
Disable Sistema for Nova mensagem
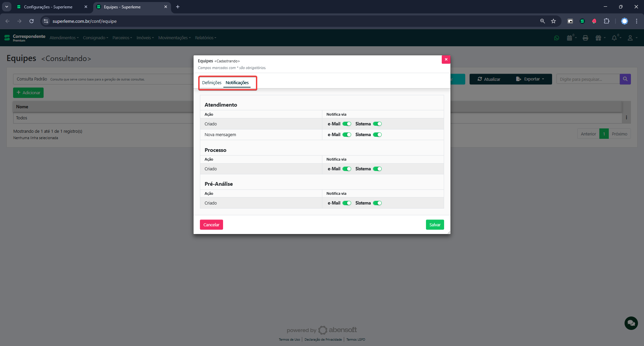(x=377, y=135)
